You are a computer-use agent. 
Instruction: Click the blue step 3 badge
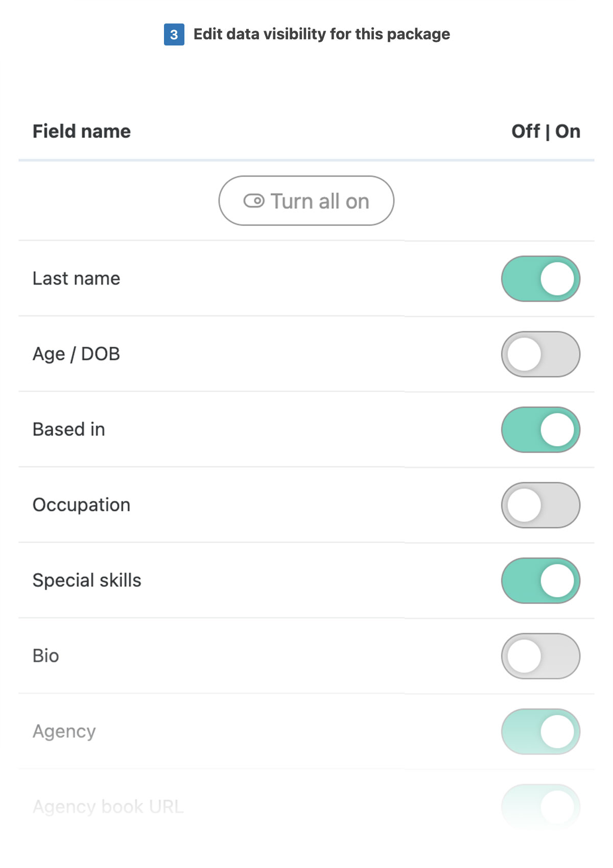coord(174,34)
